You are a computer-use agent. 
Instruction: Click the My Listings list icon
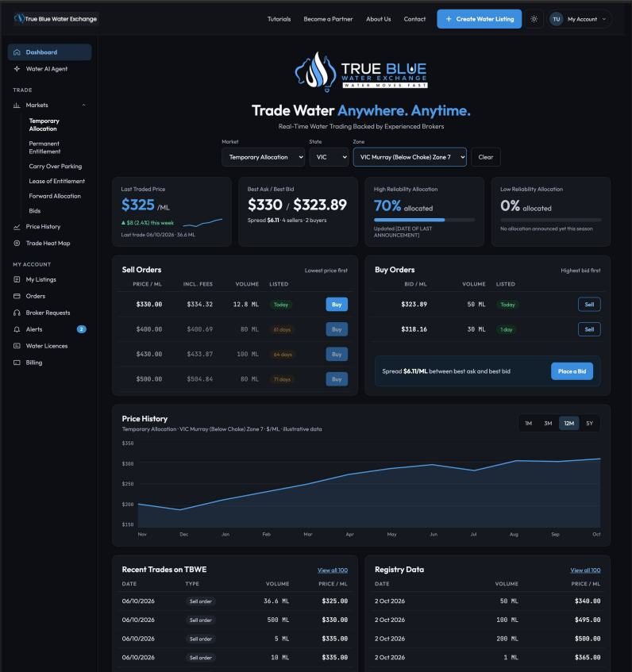point(17,279)
